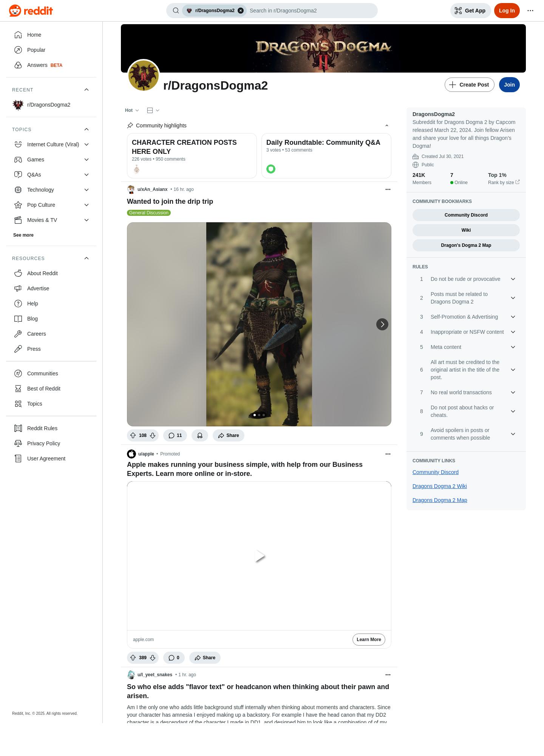
Task: Open Daily Roundtable: Community Q&A highlight
Action: pyautogui.click(x=326, y=156)
